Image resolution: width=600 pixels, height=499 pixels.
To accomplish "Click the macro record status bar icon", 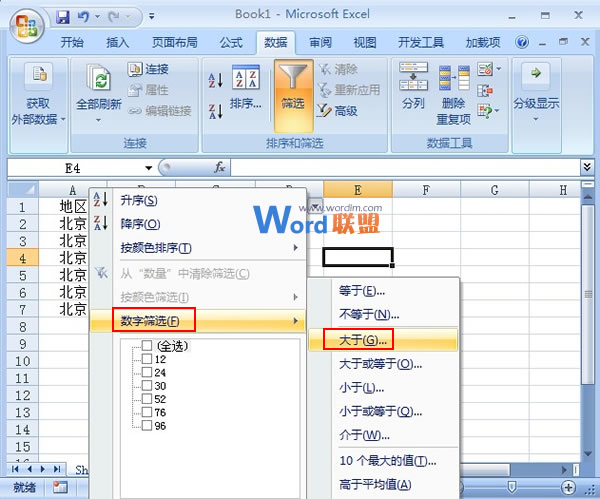I will tap(60, 487).
